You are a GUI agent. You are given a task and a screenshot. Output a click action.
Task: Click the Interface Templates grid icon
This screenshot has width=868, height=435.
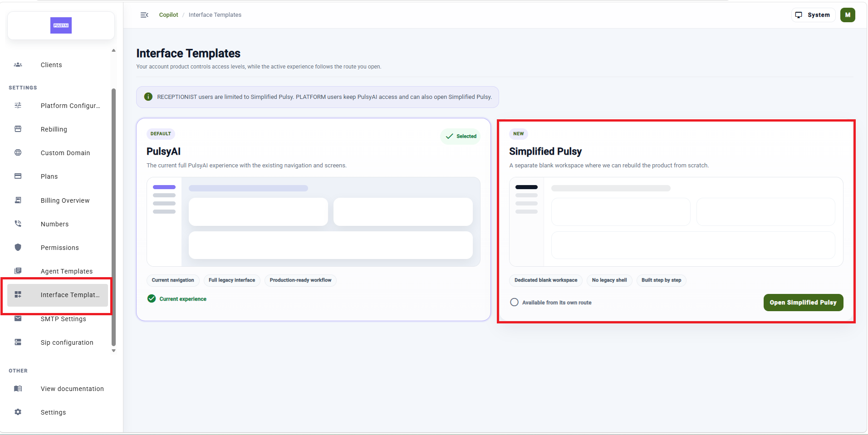[x=18, y=295]
